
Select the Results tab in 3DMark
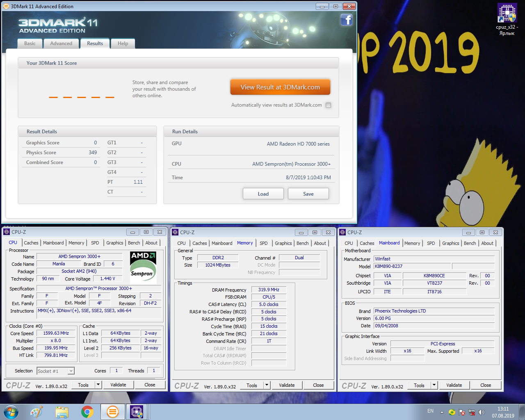coord(95,43)
